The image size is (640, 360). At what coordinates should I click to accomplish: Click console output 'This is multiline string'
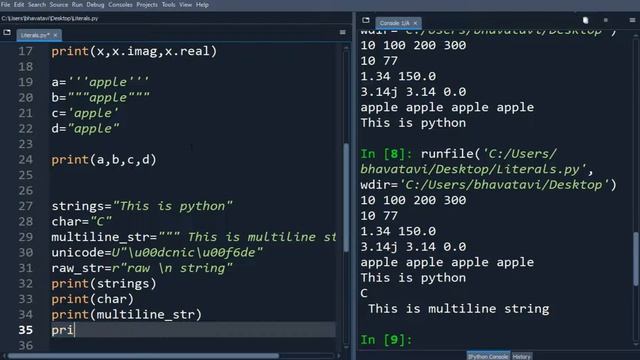(458, 309)
